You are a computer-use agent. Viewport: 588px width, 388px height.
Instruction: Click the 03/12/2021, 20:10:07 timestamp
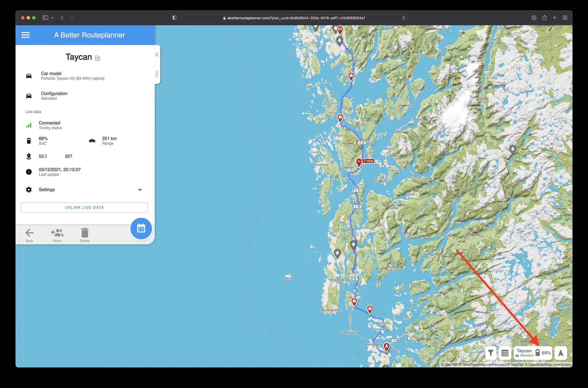(60, 170)
